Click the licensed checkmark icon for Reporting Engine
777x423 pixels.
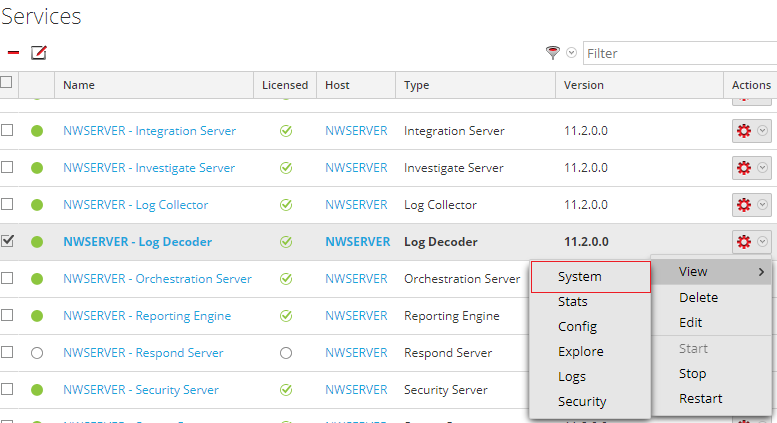(x=286, y=316)
